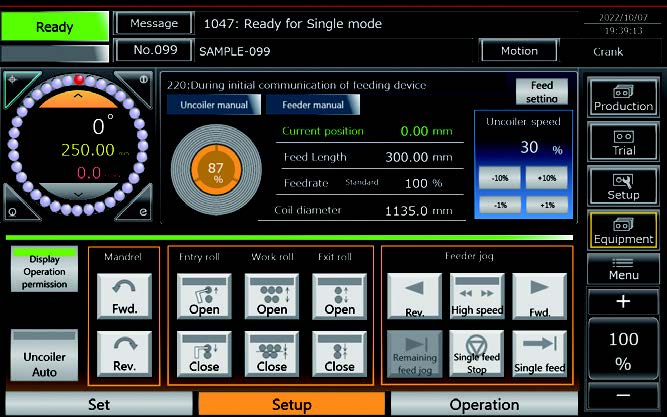
Task: Open the Work roll
Action: point(272,296)
